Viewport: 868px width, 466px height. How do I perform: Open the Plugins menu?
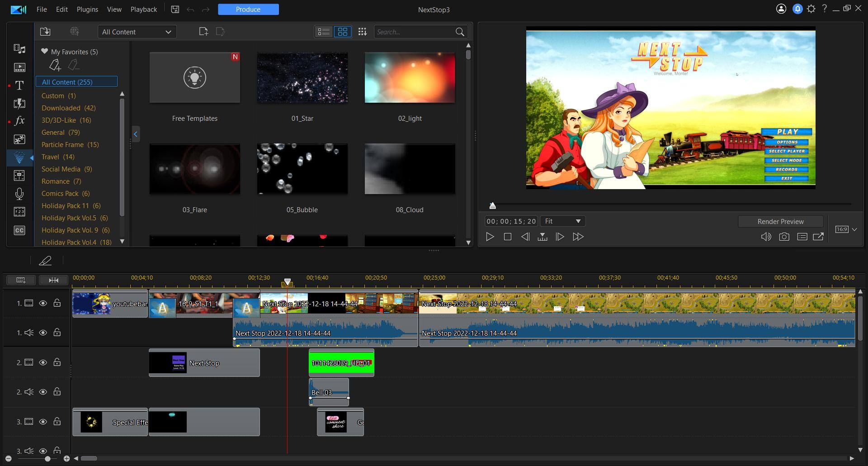(87, 9)
